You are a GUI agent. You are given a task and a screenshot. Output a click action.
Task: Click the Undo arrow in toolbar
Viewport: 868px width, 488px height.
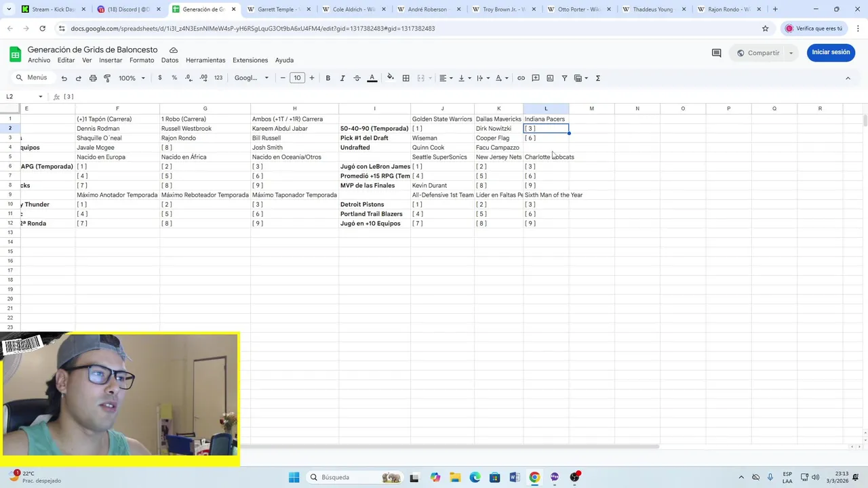pos(64,78)
